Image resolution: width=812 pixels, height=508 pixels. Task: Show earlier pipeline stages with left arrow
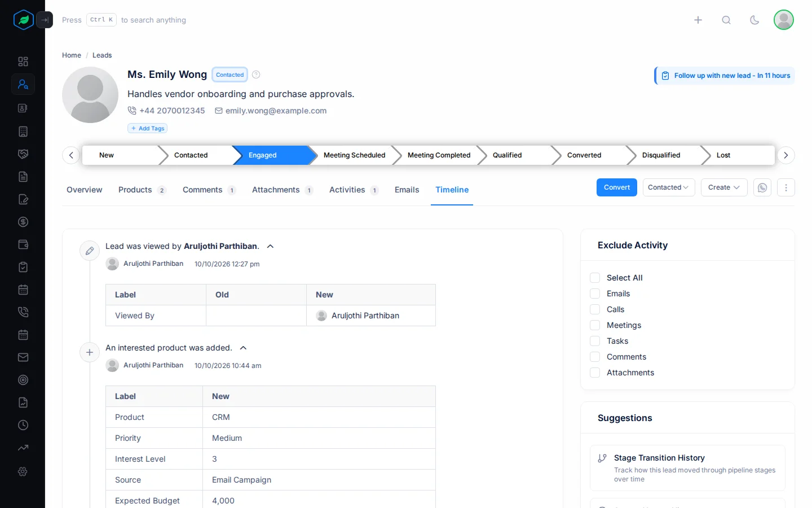point(71,155)
